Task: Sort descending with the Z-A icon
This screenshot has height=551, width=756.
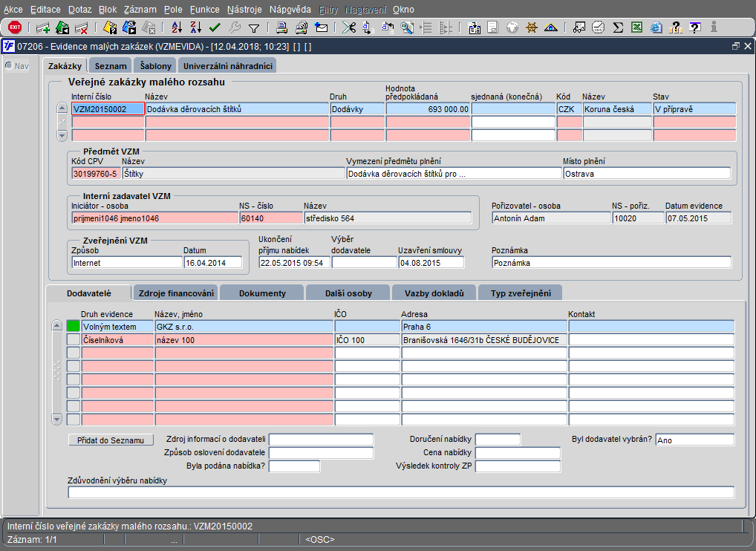Action: [196, 27]
